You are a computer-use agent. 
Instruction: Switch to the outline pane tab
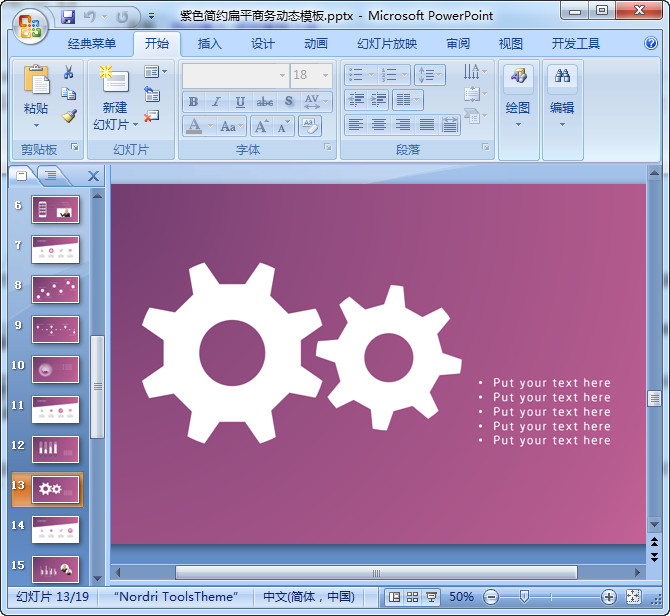50,175
